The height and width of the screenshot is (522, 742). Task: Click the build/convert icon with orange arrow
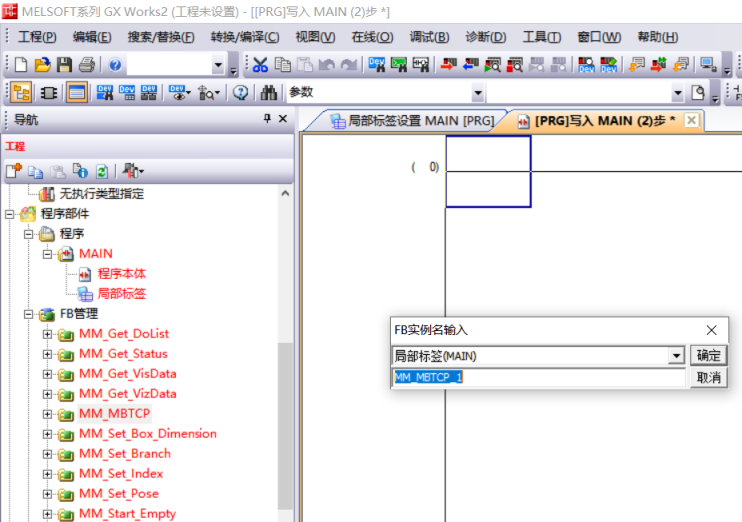coord(637,64)
